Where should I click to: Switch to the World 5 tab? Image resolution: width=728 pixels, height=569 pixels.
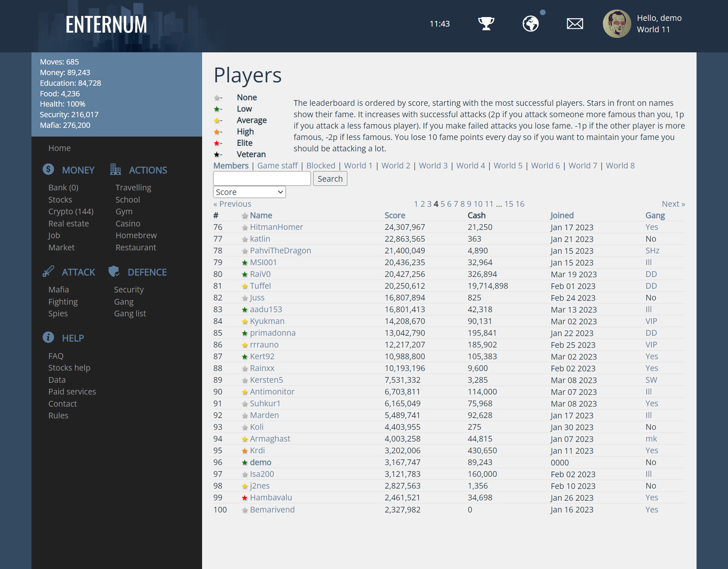pyautogui.click(x=508, y=166)
